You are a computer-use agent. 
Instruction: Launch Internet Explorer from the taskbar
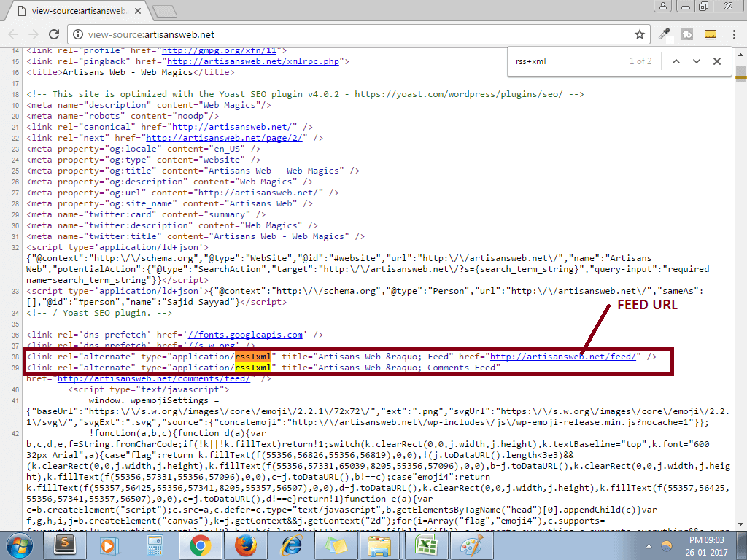click(x=290, y=545)
